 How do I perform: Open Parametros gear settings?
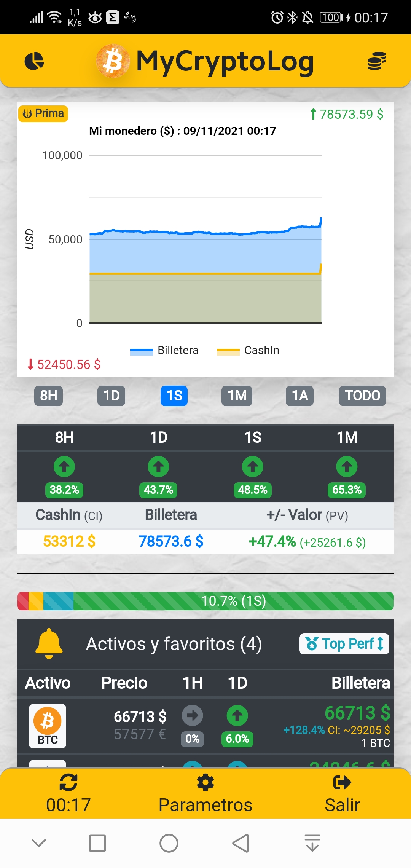coord(205,783)
